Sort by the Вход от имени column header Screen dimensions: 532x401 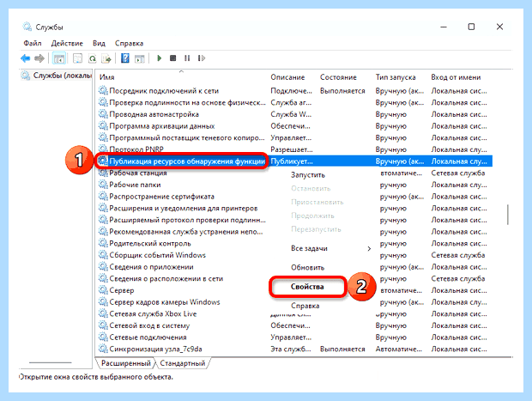point(456,77)
